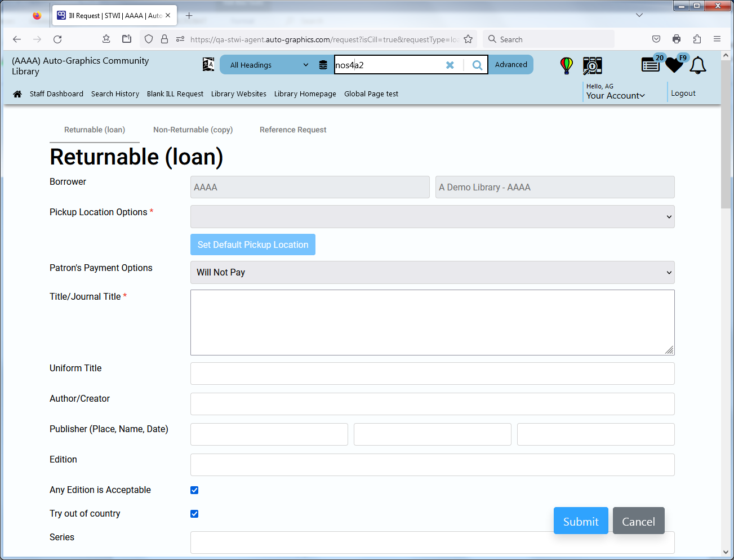The width and height of the screenshot is (734, 560).
Task: Open Library Websites link
Action: (x=239, y=94)
